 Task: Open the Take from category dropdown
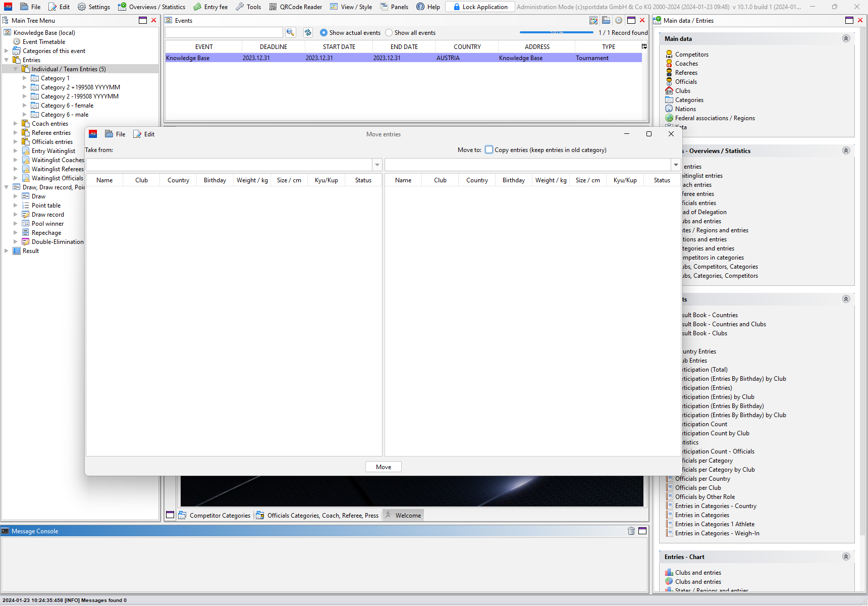[377, 165]
